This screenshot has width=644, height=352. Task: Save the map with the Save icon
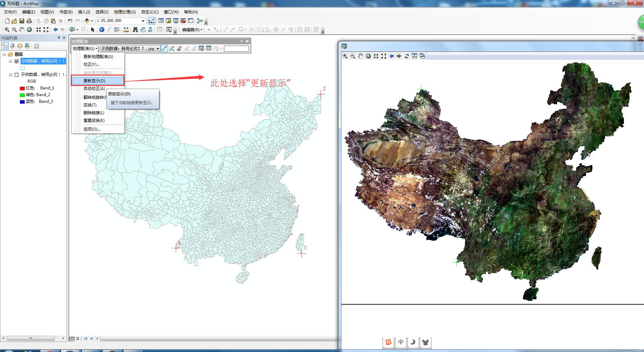pyautogui.click(x=22, y=21)
